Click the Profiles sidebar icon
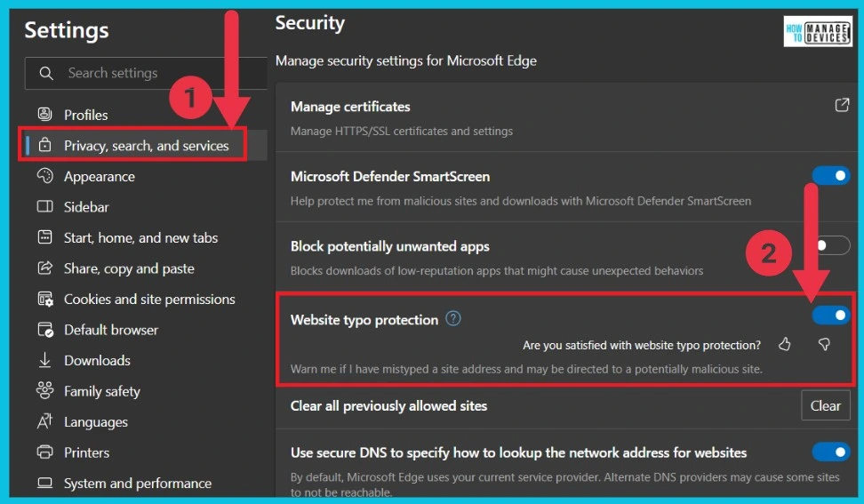 44,115
